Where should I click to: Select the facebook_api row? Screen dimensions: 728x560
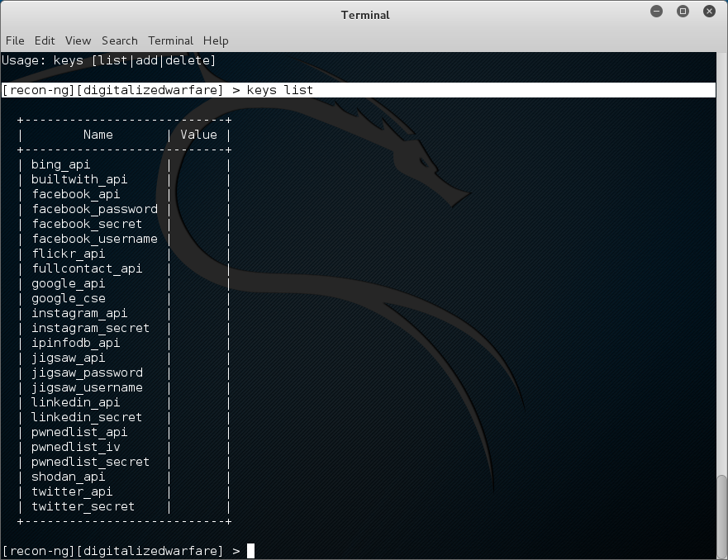[x=124, y=194]
